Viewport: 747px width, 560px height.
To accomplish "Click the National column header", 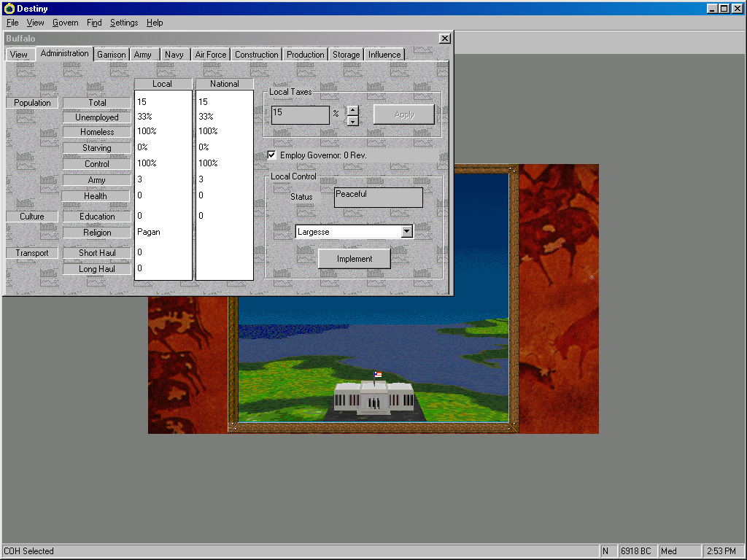I will (225, 83).
